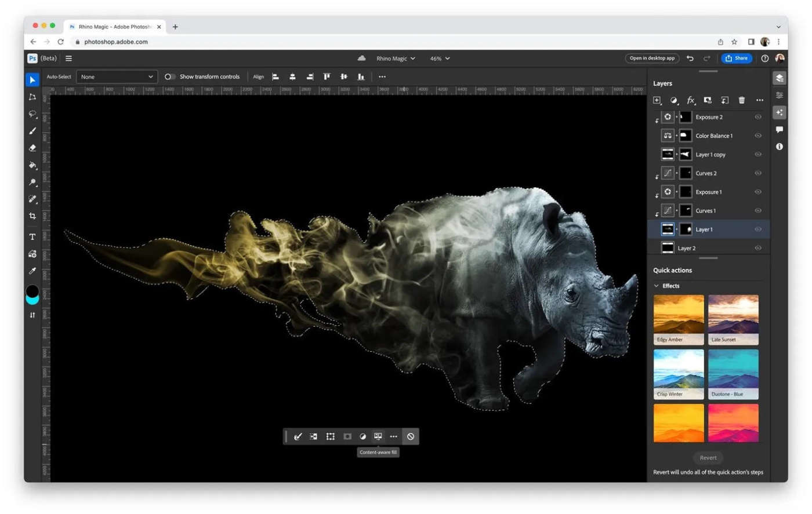The image size is (812, 514).
Task: Toggle visibility of the Exposure 2 layer
Action: click(757, 116)
